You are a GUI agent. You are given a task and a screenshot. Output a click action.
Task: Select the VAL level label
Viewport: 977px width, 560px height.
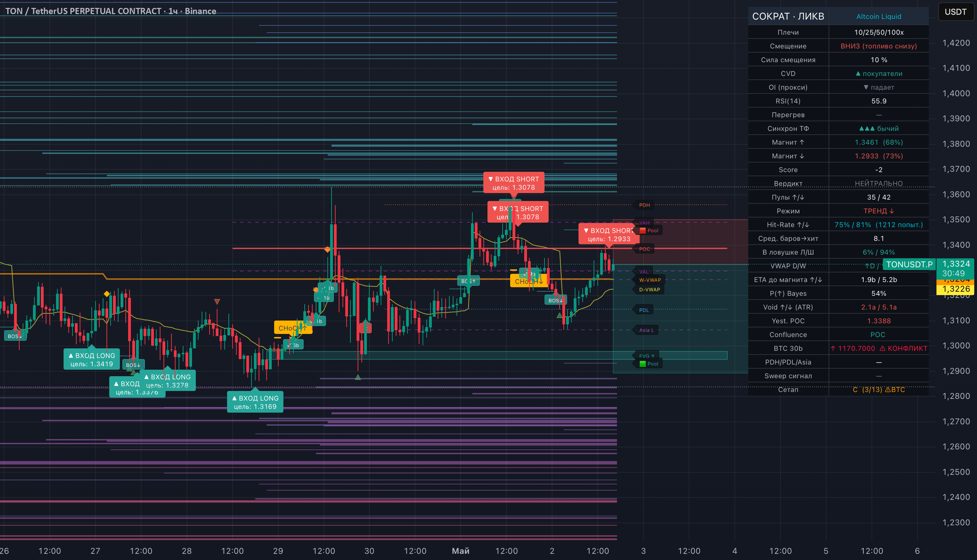pos(644,272)
